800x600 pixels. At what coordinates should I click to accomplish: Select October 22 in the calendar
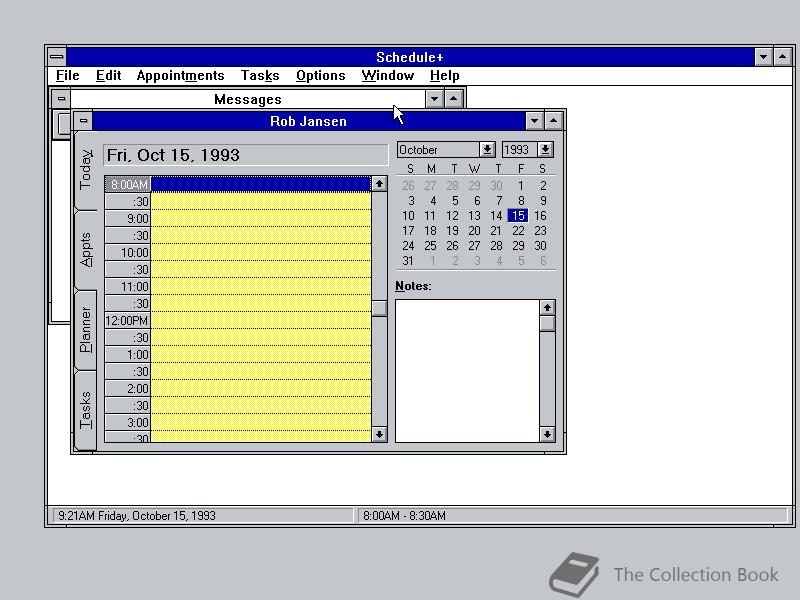coord(518,231)
